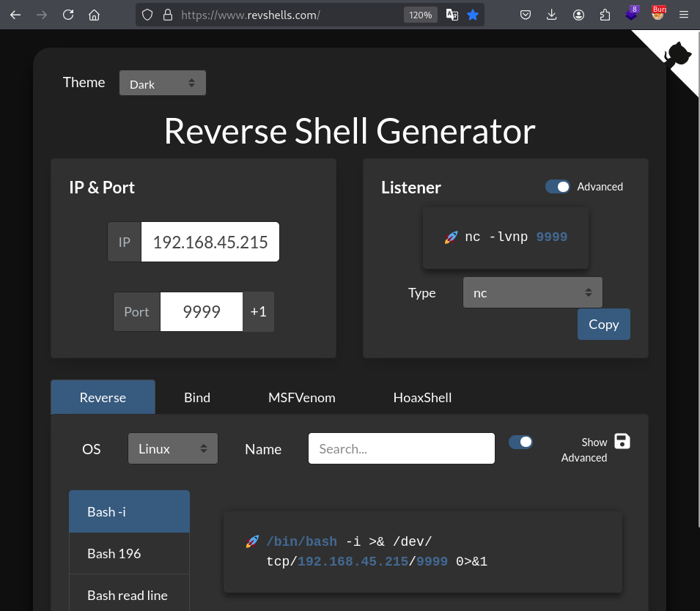The height and width of the screenshot is (611, 700).
Task: Open the OS dropdown set to Linux
Action: click(173, 448)
